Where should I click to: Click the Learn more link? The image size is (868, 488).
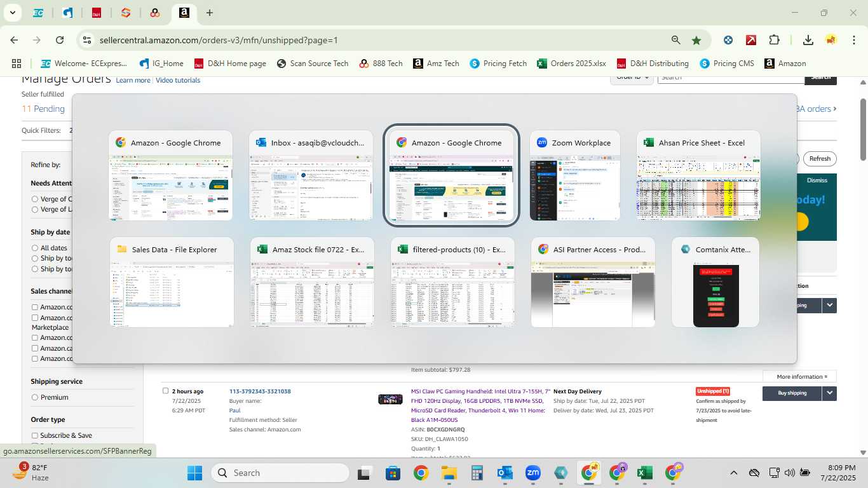tap(133, 80)
